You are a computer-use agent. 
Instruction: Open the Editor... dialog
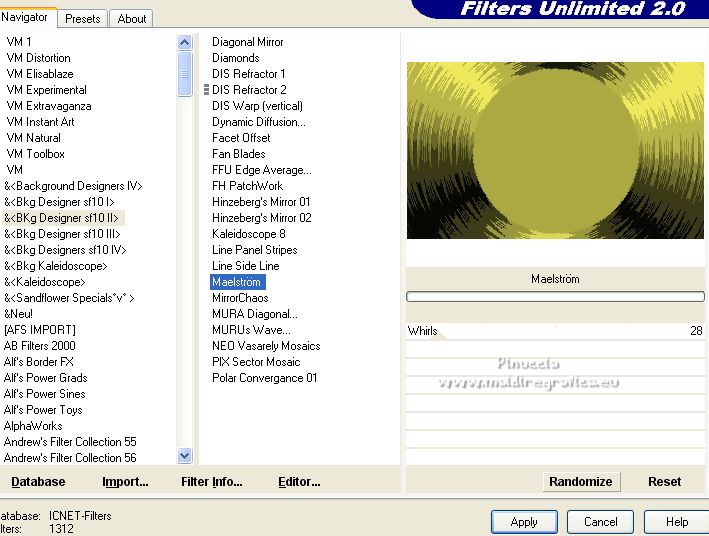click(299, 482)
